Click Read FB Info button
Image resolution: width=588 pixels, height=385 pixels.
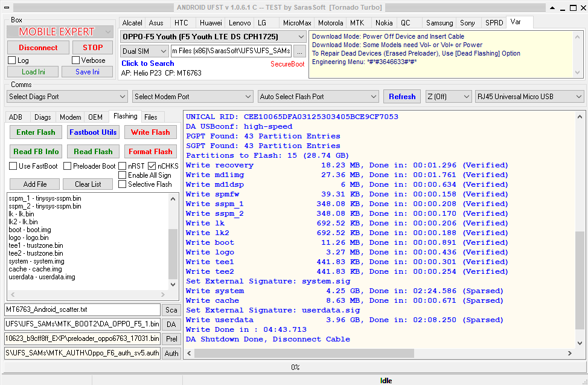[36, 152]
